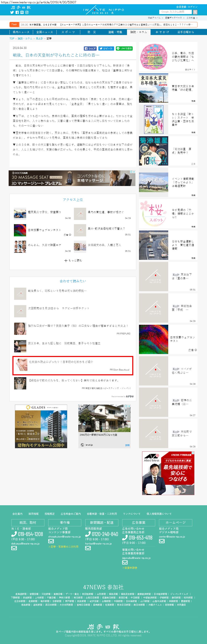
Task: Expand もっと読む in access ranking
Action: (x=73, y=260)
